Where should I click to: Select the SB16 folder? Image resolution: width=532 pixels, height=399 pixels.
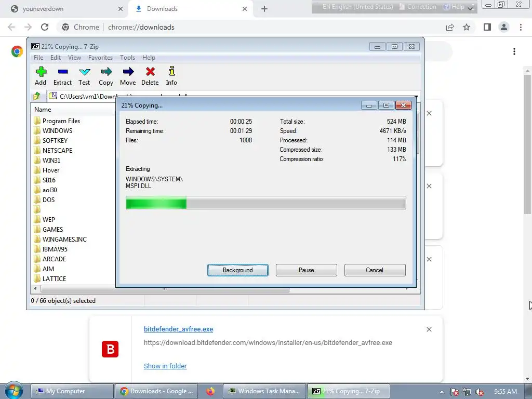point(45,180)
